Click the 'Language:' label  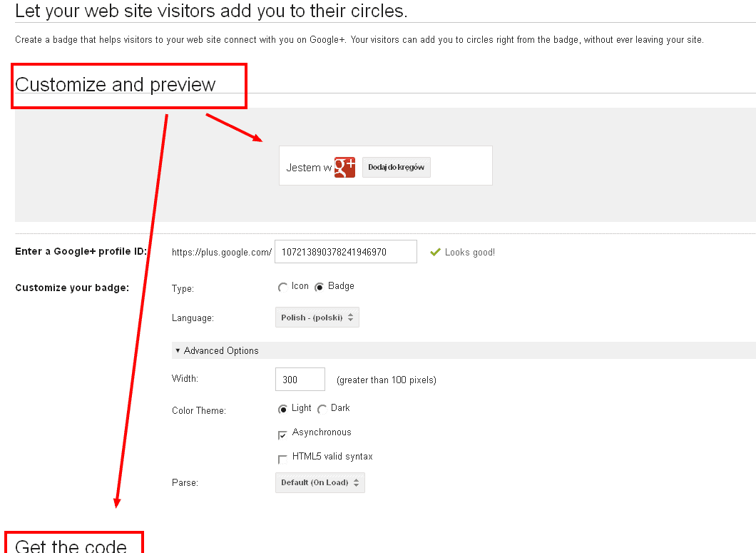coord(193,318)
